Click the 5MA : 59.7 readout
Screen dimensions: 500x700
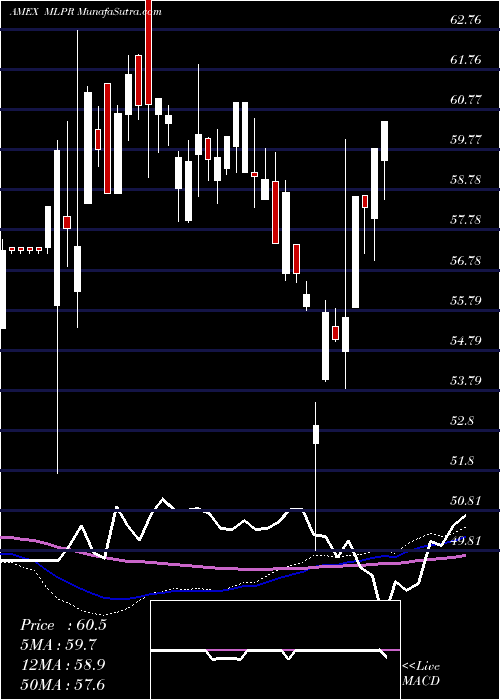tap(58, 645)
